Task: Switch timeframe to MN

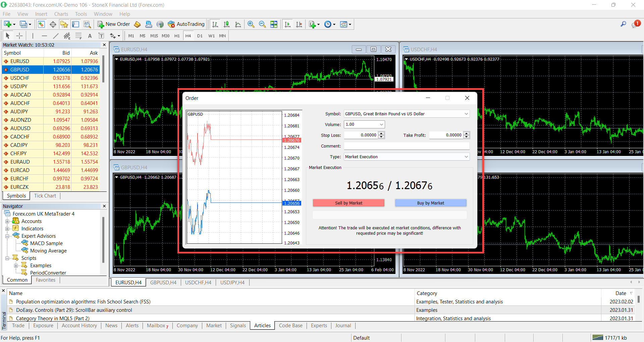Action: [x=222, y=36]
